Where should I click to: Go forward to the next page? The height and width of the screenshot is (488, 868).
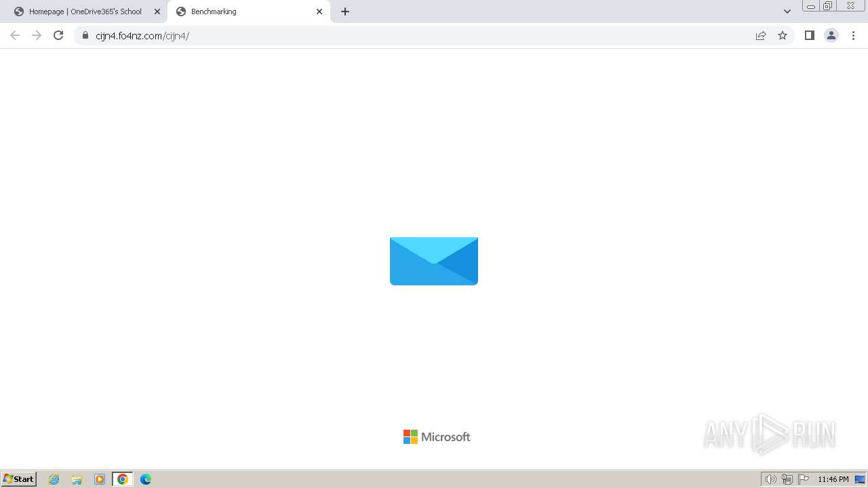[37, 35]
